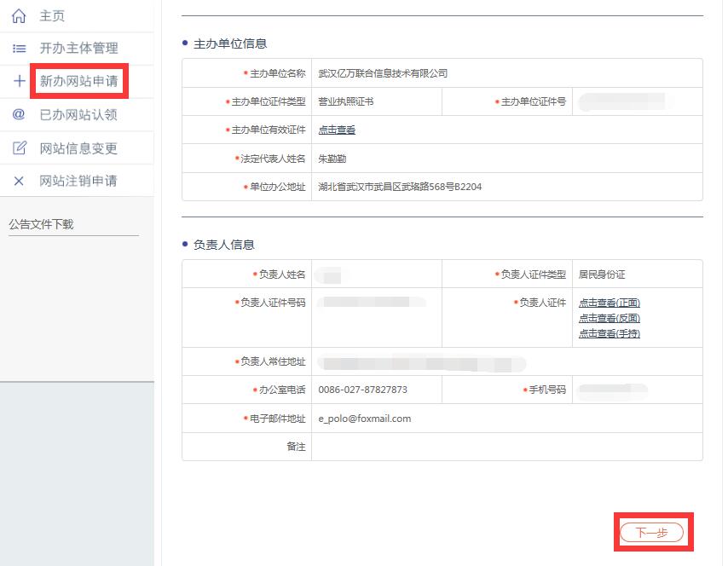
Task: Go to 开办主体管理 in the sidebar
Action: pos(78,49)
